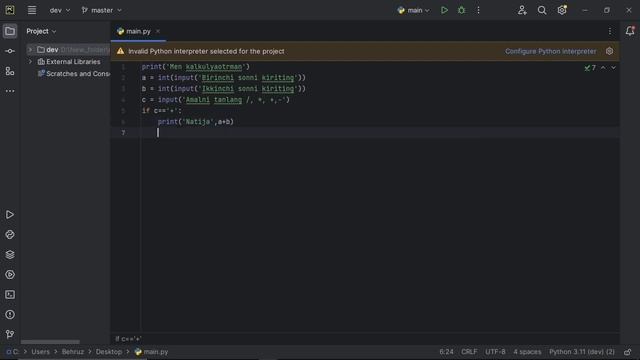640x360 pixels.
Task: Click 'Ikkinchi sonni kiriting' string
Action: tap(248, 89)
